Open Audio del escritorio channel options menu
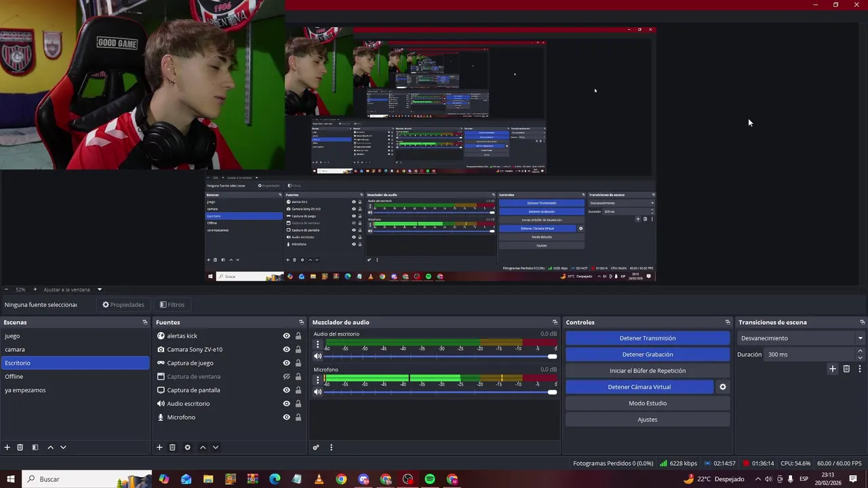 (317, 344)
